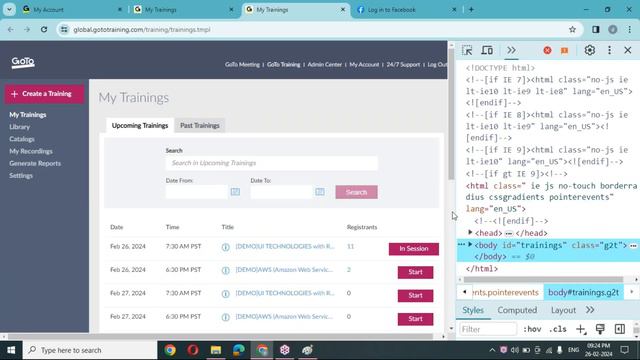Select the Upcoming Trainings tab
640x360 pixels.
tap(140, 125)
